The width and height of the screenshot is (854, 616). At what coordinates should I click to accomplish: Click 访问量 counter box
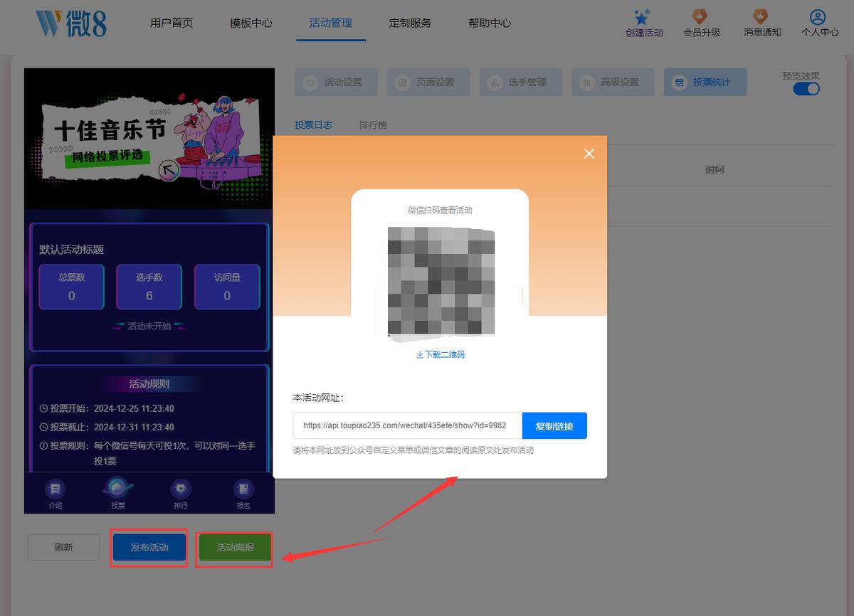227,287
